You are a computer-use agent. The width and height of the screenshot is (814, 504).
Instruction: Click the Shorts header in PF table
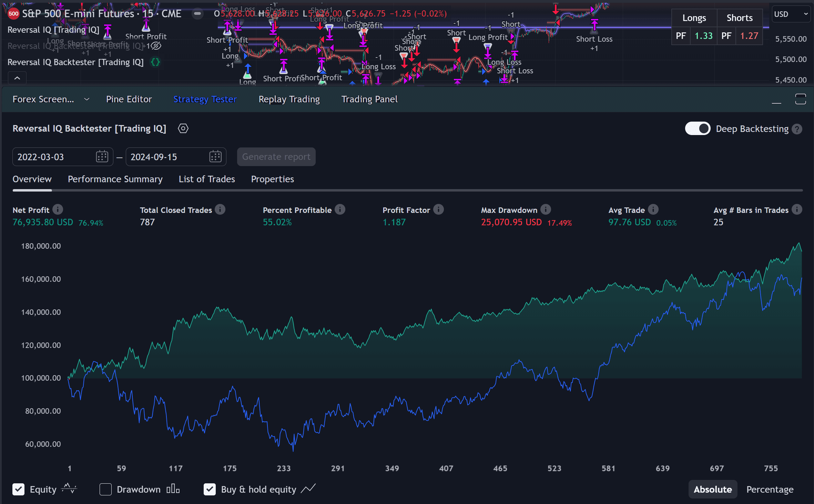740,18
